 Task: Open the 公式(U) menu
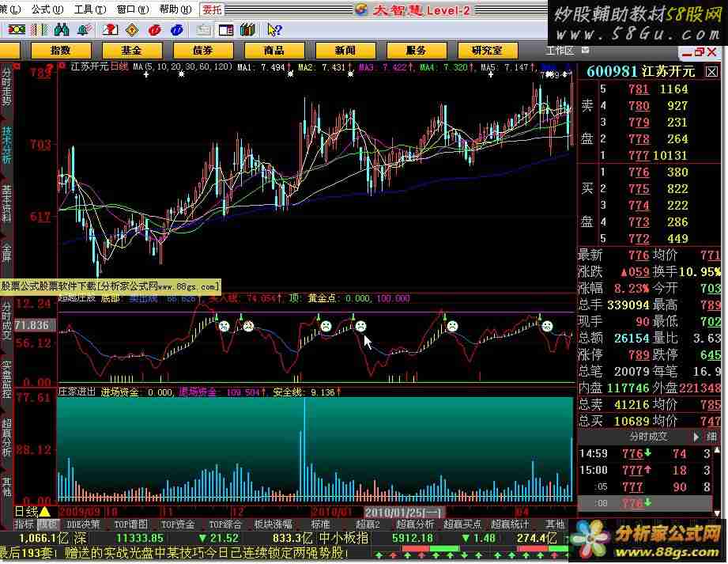pyautogui.click(x=47, y=9)
